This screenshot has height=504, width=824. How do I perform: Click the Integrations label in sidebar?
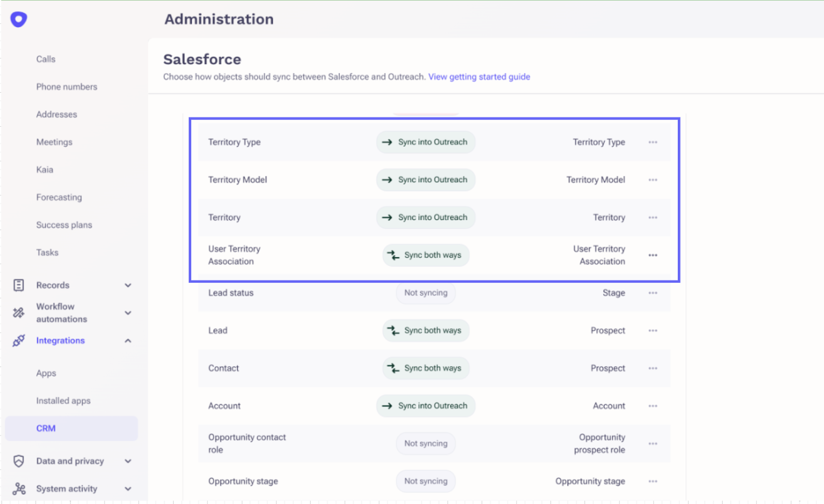60,340
